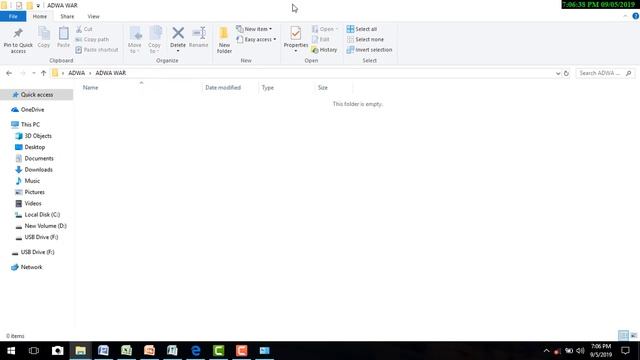Expand the Delete dropdown arrow
The image size is (640, 360).
(x=178, y=51)
